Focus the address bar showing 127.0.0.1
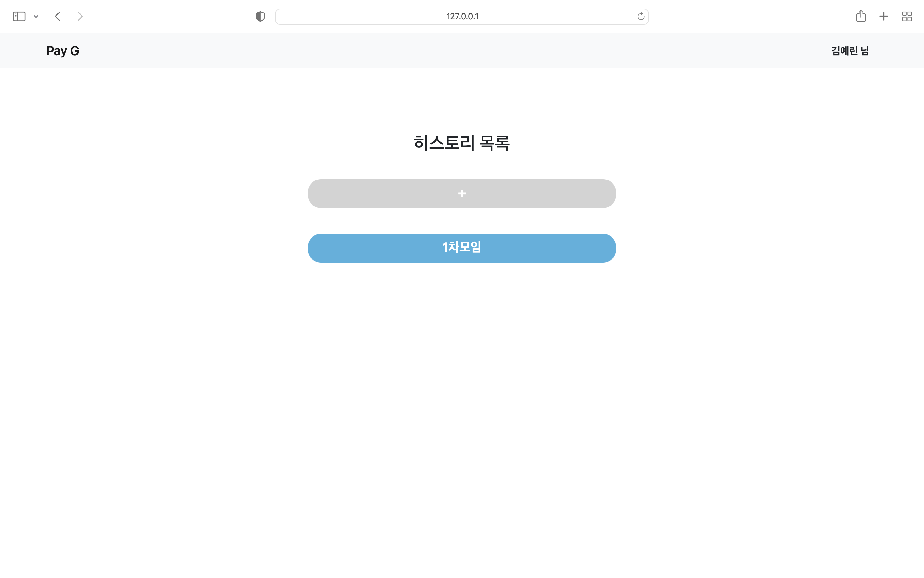This screenshot has width=924, height=578. [462, 16]
